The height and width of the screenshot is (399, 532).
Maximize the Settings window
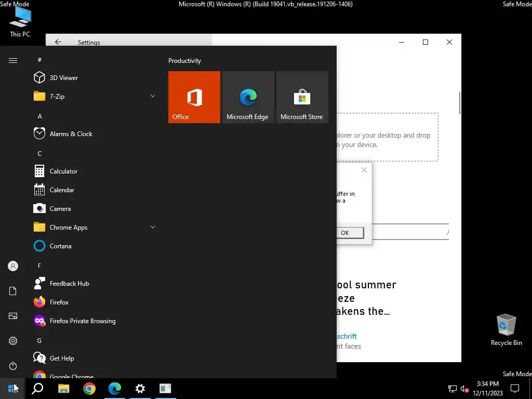tap(425, 42)
